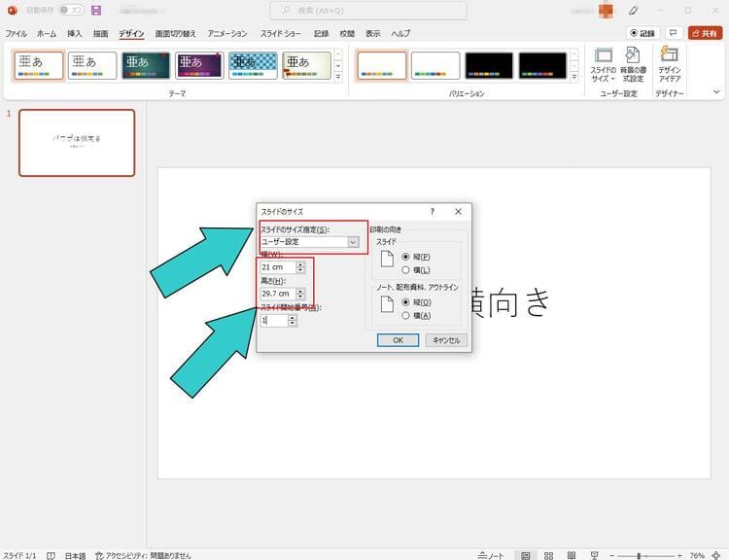729x560 pixels.
Task: Click the language 日本語 in status bar
Action: (75, 555)
